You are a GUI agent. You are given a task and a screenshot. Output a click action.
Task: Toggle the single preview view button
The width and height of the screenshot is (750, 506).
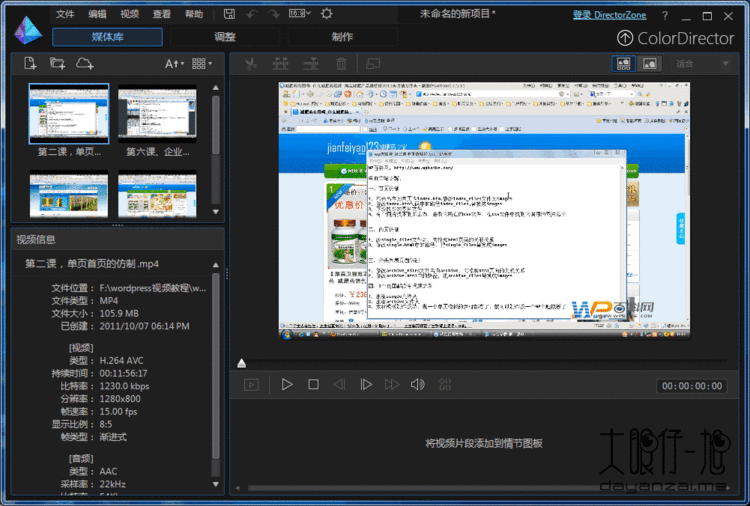click(650, 64)
